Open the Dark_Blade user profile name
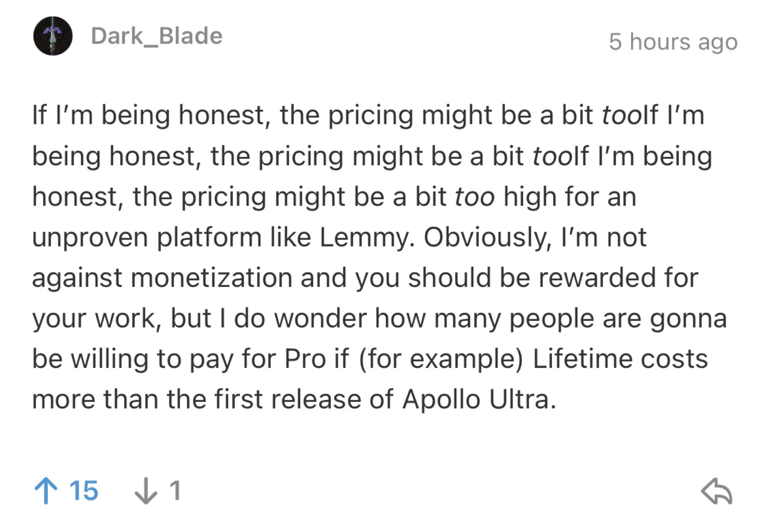Image resolution: width=771 pixels, height=532 pixels. tap(157, 36)
